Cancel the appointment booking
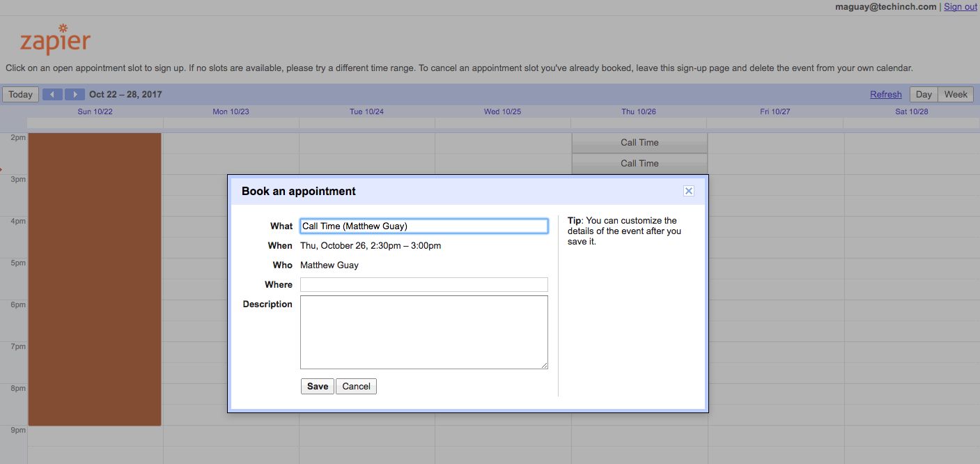Screen dimensions: 980x464 tap(356, 387)
